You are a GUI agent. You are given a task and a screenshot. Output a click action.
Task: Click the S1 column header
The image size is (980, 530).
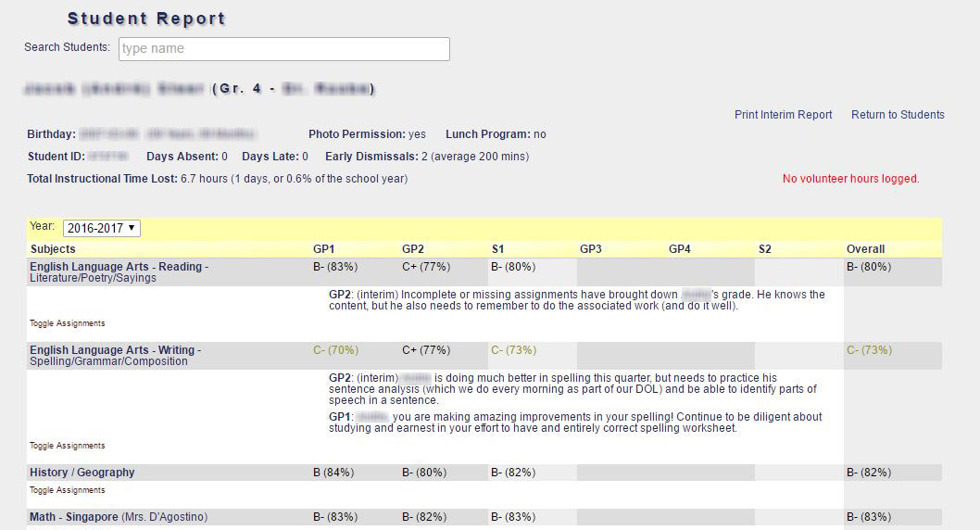pyautogui.click(x=497, y=249)
